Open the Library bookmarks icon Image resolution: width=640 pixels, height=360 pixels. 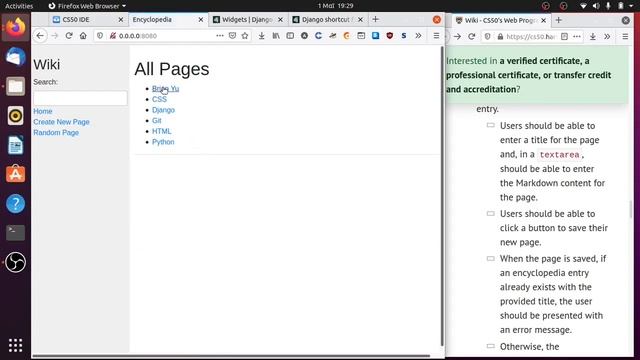tap(276, 36)
